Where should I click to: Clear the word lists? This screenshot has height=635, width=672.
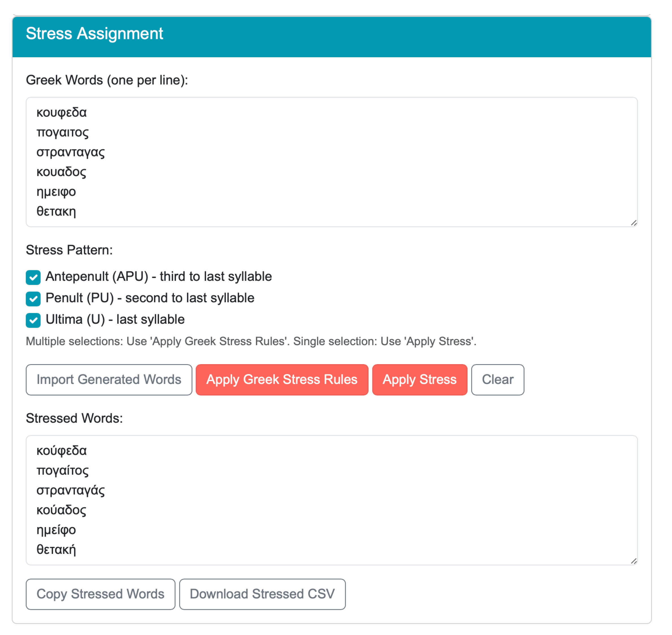(497, 379)
